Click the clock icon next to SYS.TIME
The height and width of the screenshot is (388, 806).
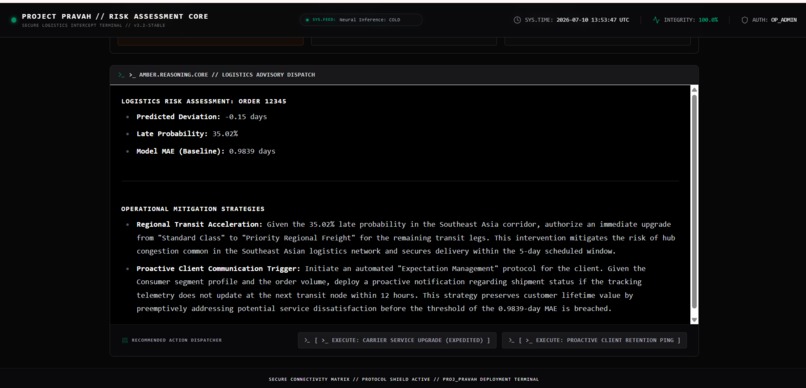(x=517, y=20)
